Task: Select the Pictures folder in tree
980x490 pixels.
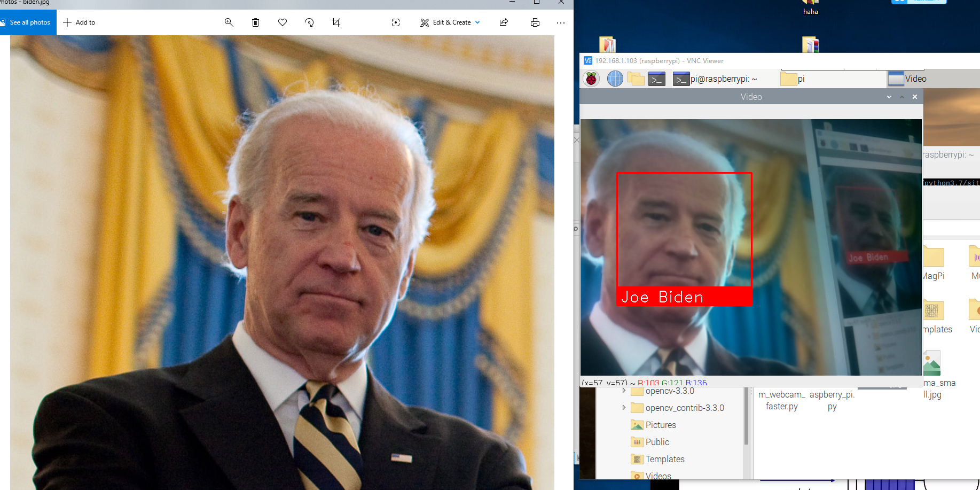Action: 661,425
